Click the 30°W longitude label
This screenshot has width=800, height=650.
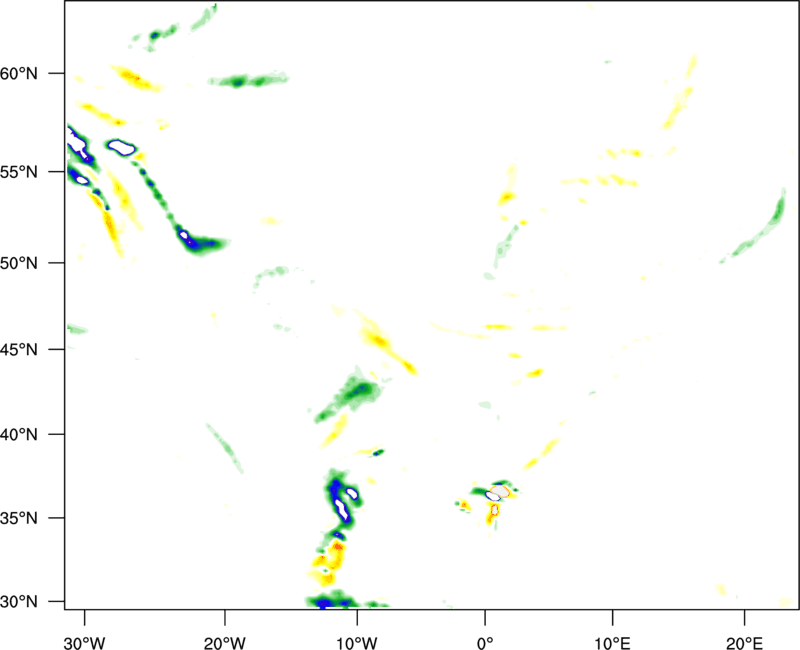click(x=85, y=643)
